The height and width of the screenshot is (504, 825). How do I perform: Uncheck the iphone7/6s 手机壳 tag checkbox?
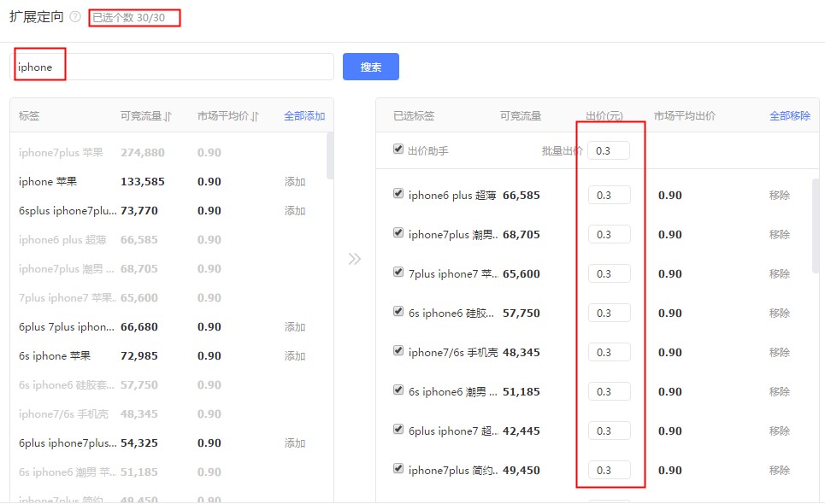point(398,351)
